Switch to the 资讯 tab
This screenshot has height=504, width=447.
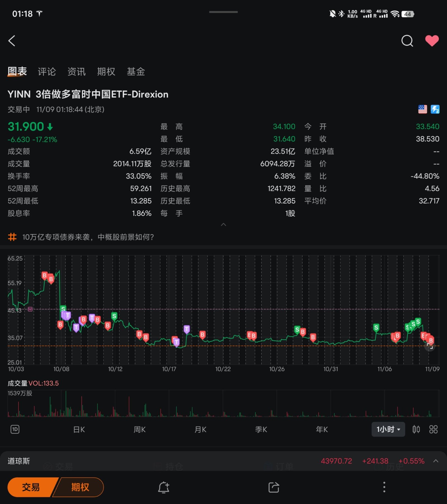click(x=76, y=72)
